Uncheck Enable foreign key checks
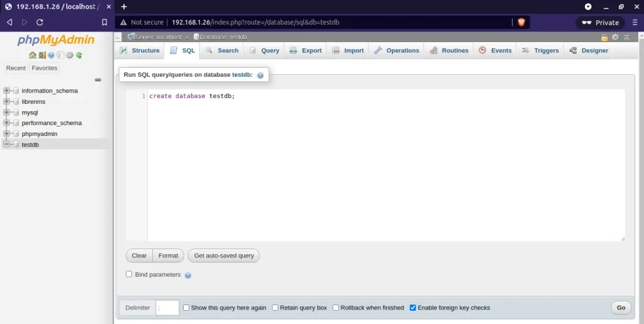This screenshot has height=324, width=644. [x=413, y=308]
